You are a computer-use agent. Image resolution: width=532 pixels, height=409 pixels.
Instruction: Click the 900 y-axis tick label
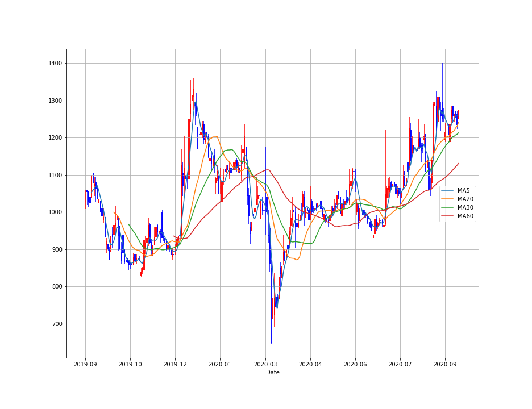pos(57,249)
